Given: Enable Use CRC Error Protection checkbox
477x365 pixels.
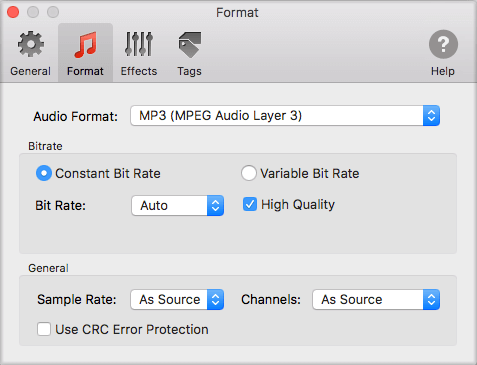Looking at the screenshot, I should (44, 329).
